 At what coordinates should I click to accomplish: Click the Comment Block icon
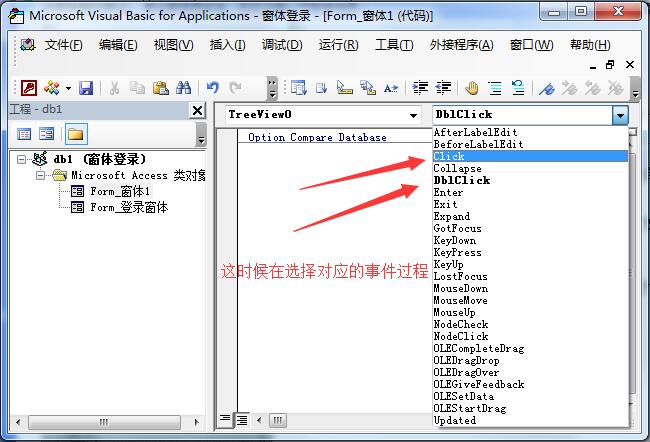(x=495, y=88)
